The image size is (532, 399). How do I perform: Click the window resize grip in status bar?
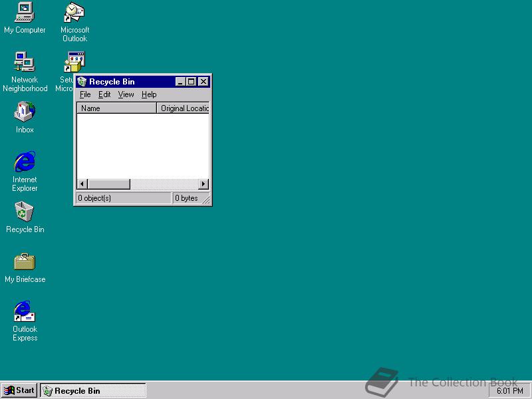pos(206,200)
